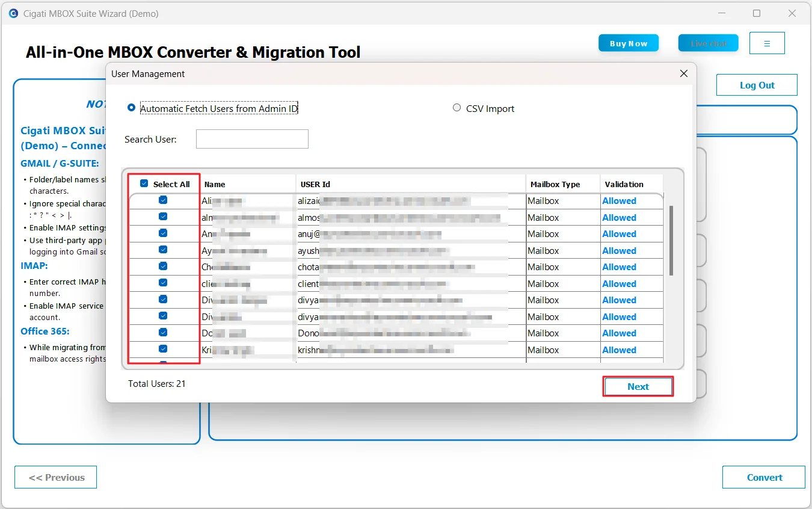
Task: Uncheck the checkbox in the krishn row
Action: [x=163, y=349]
